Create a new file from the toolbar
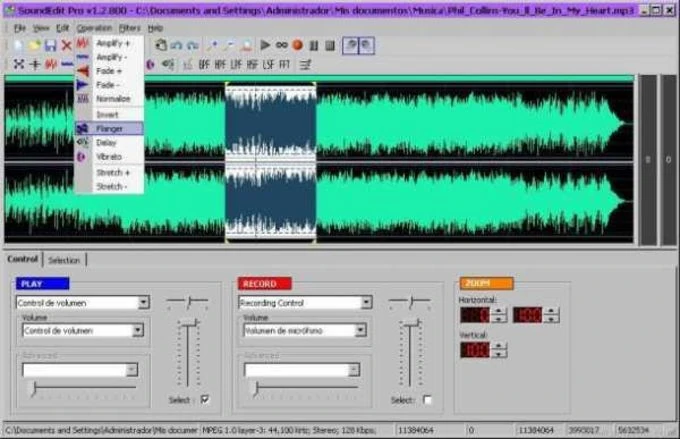This screenshot has width=680, height=439. click(x=19, y=46)
